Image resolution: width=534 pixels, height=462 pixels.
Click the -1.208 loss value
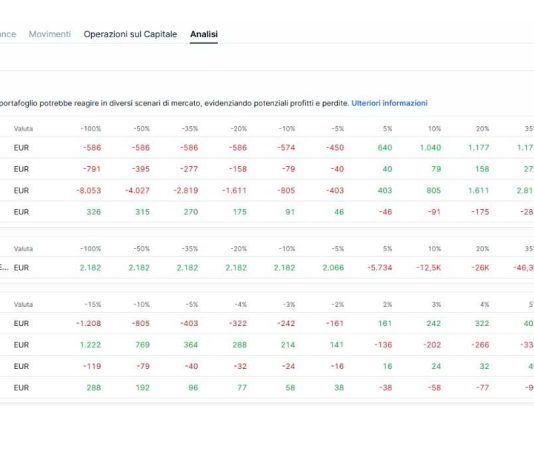click(x=89, y=323)
